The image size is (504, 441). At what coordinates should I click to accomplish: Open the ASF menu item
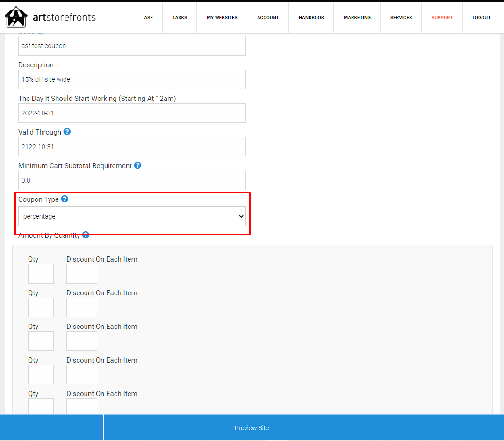(149, 18)
